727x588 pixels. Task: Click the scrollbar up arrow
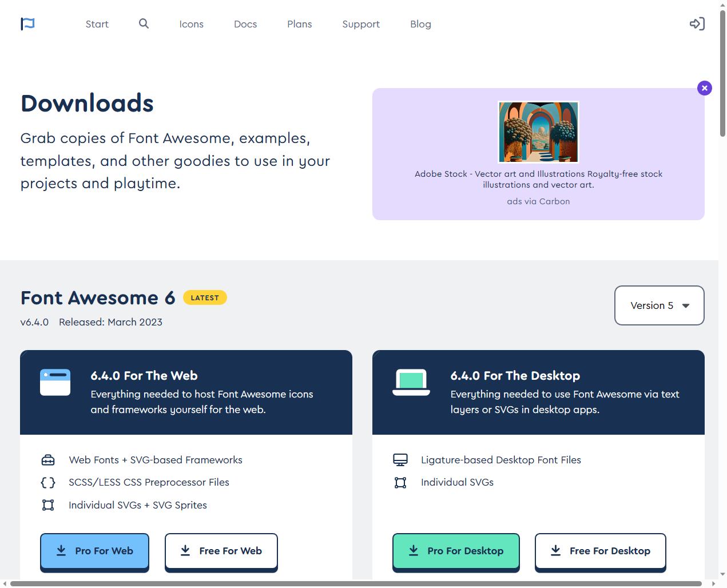722,5
